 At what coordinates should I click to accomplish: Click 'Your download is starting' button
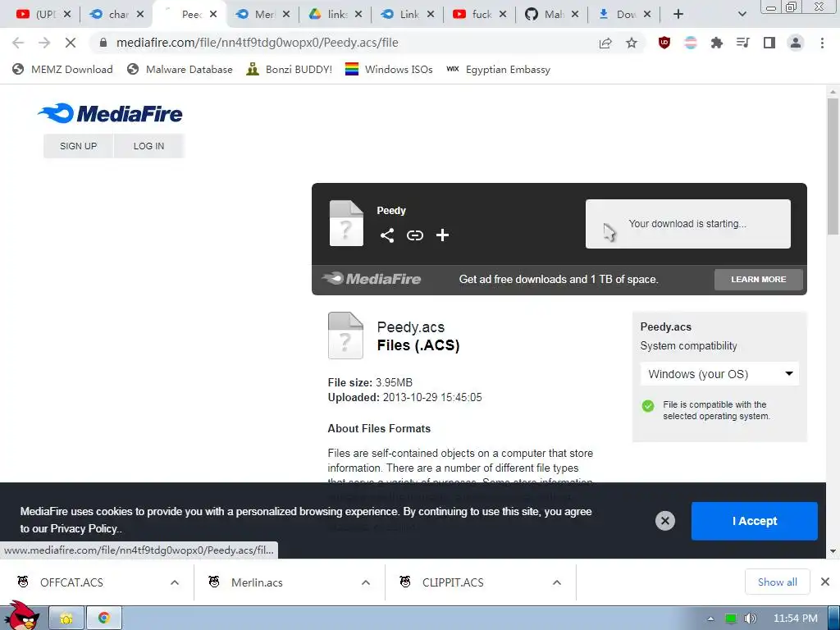688,224
